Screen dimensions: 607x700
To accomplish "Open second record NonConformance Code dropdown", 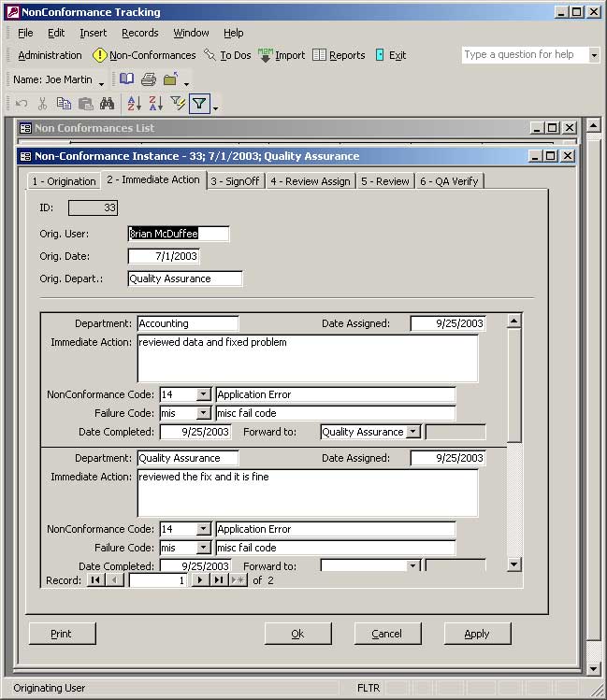I will click(203, 529).
